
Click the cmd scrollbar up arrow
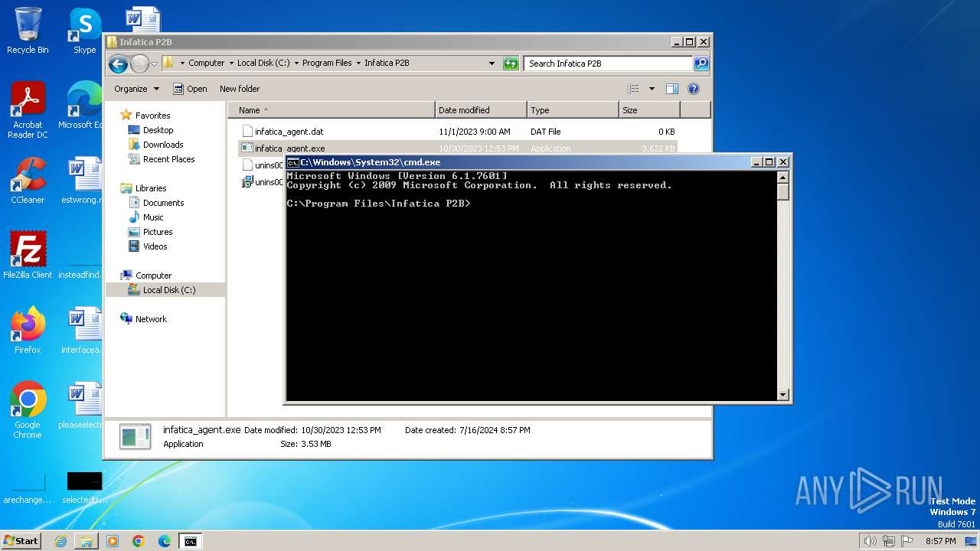782,177
